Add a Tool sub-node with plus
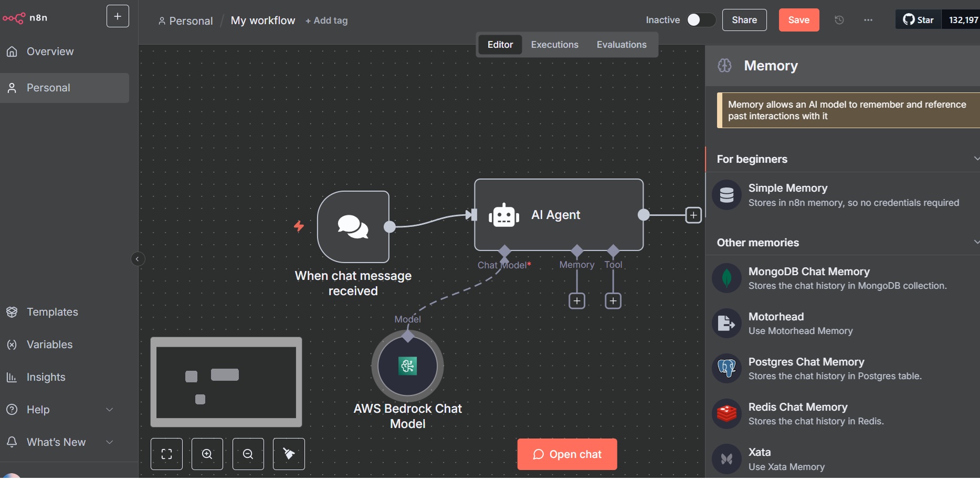Image resolution: width=980 pixels, height=480 pixels. (613, 301)
